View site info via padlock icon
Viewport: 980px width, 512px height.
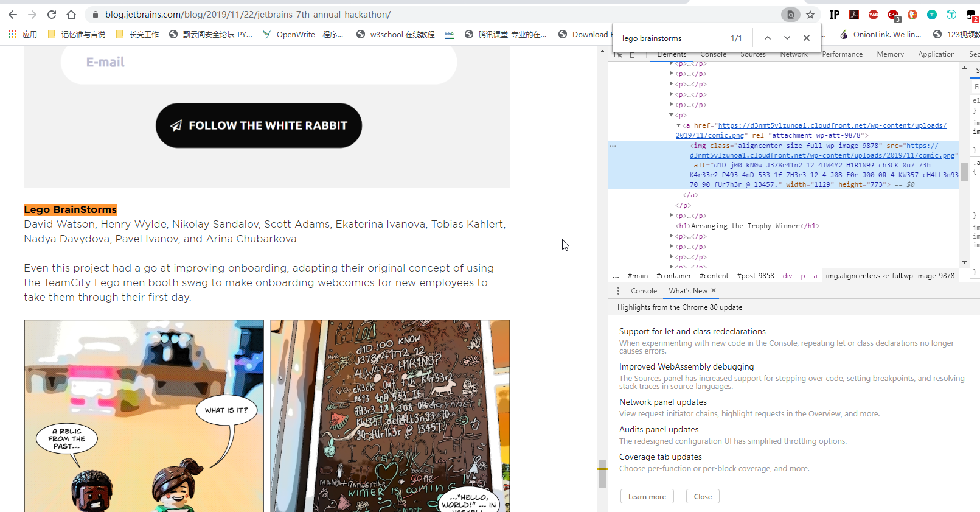point(96,15)
